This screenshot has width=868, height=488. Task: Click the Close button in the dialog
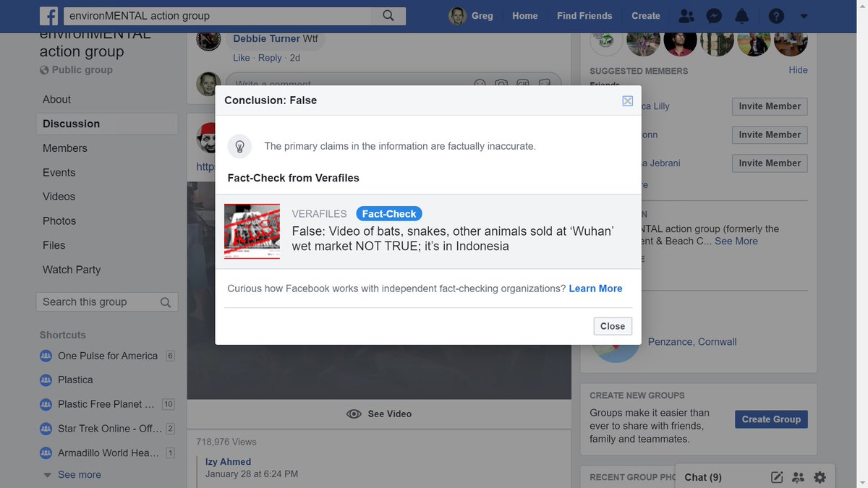(x=613, y=326)
